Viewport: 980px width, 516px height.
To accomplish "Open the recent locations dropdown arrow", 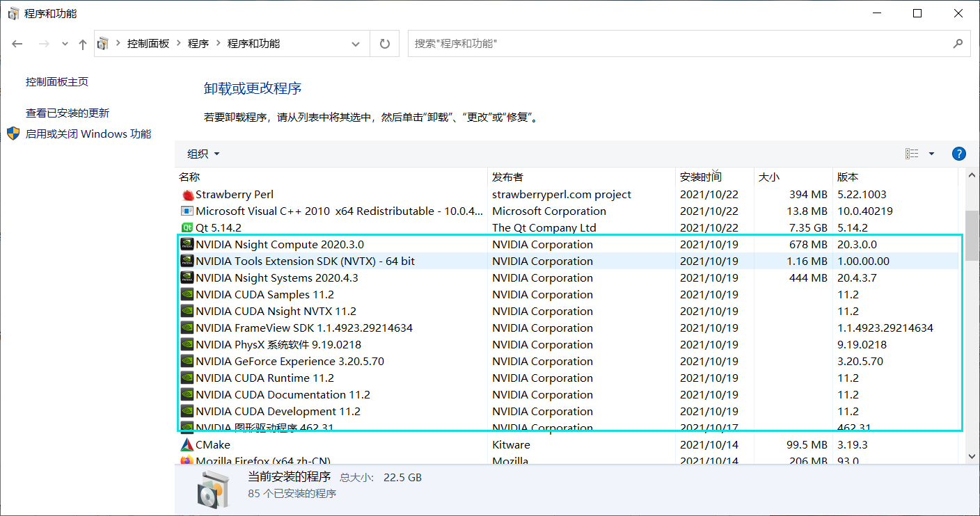I will [x=65, y=44].
